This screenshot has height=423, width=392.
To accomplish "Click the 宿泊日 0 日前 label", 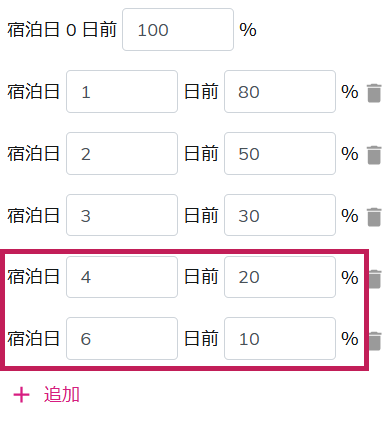I will (x=62, y=30).
